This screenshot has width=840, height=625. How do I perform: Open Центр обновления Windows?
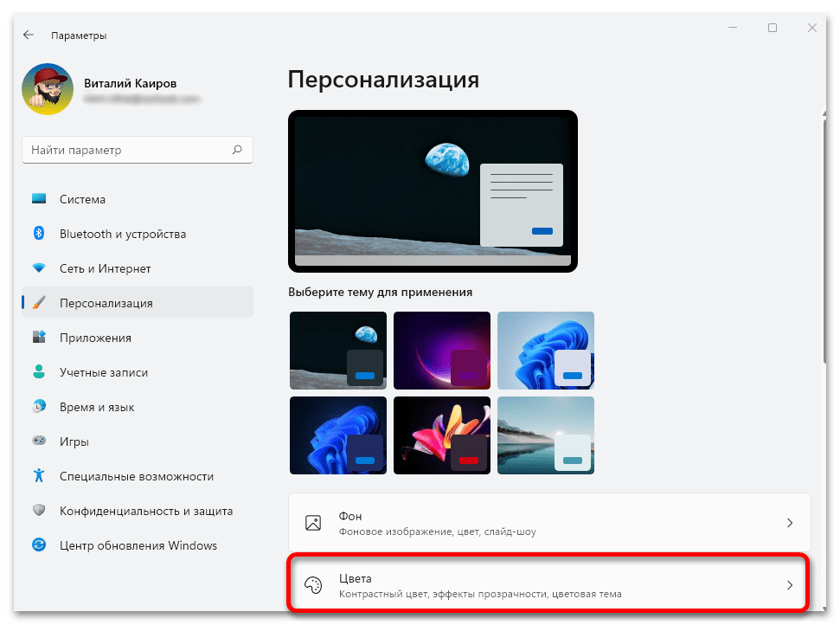[138, 545]
